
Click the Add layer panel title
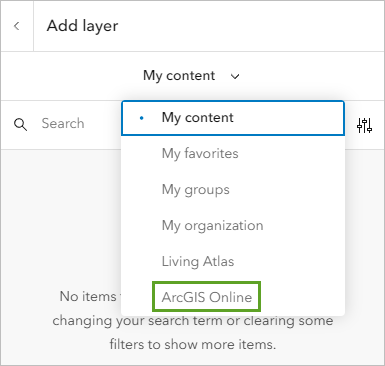[82, 26]
